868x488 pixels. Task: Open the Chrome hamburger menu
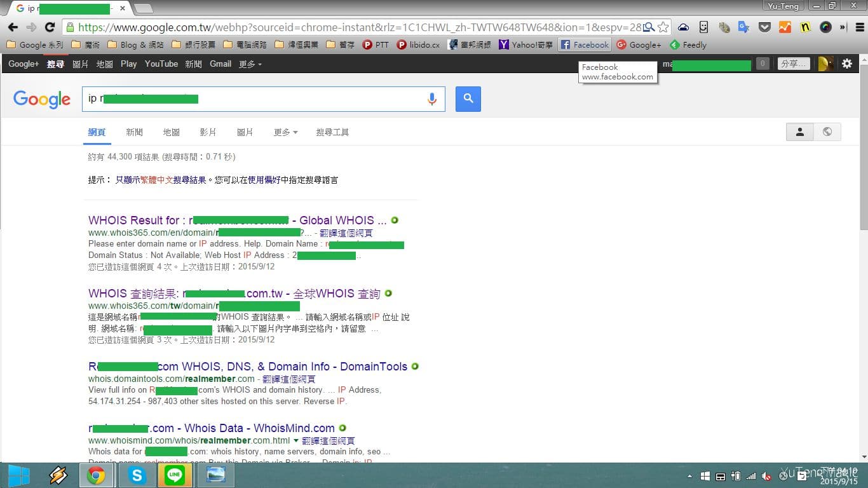858,27
